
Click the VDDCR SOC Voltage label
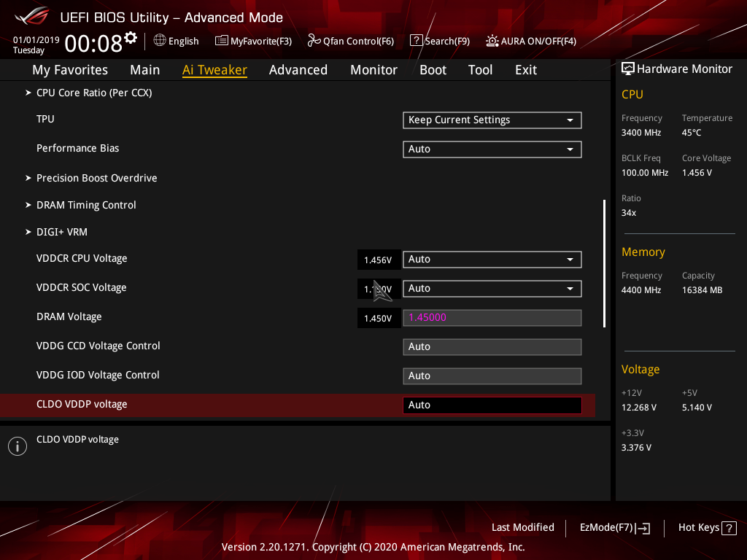coord(82,287)
